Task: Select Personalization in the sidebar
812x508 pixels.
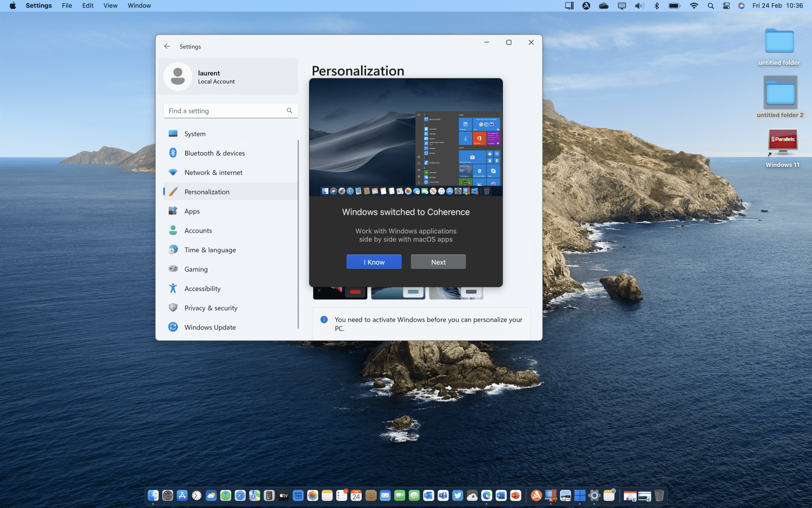Action: click(x=230, y=192)
